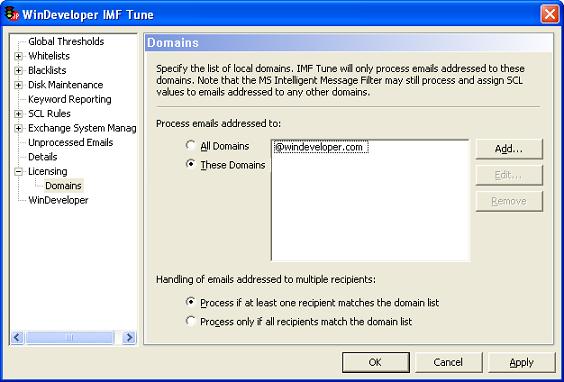564x382 pixels.
Task: Expand the SCL Rules tree node
Action: [x=19, y=114]
